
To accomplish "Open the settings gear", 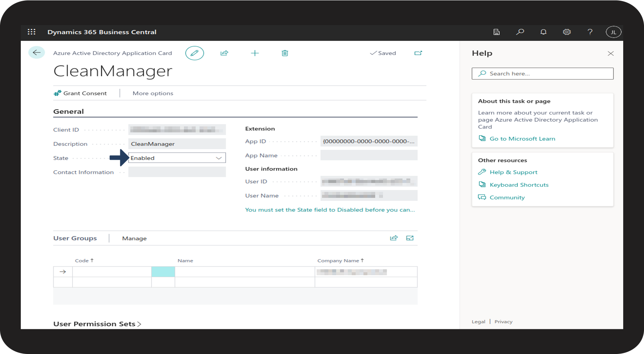I will pos(567,32).
